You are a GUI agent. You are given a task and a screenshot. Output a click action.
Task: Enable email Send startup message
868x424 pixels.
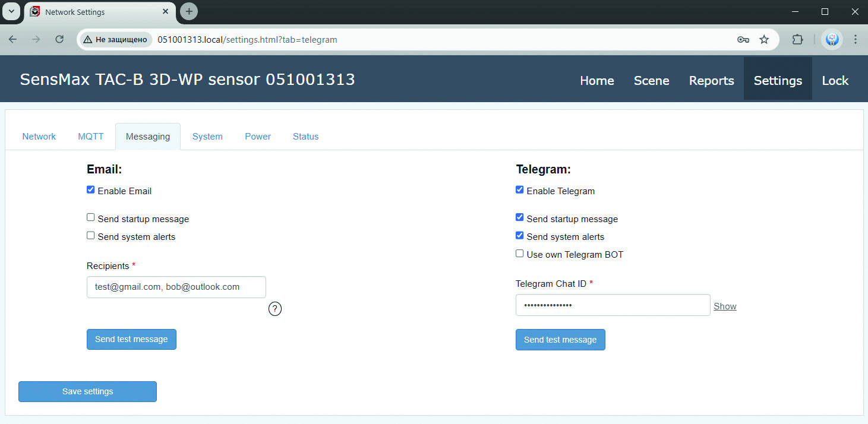tap(91, 217)
